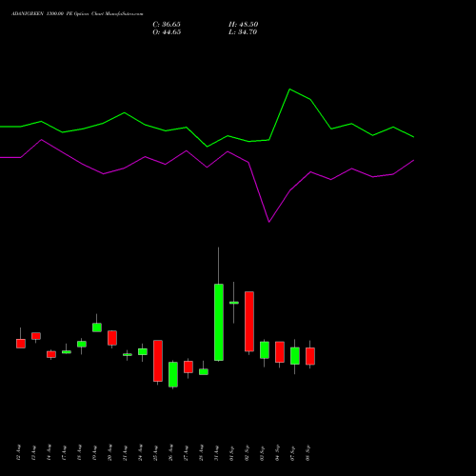Screen dimensions: 476x476
Task: Select the red candle above 08 Sep
Action: coord(310,356)
